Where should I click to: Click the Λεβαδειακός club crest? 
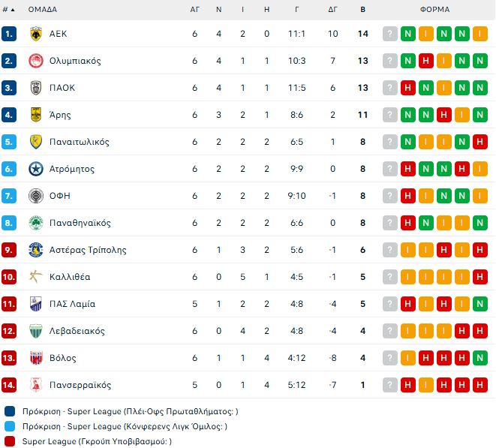35,331
